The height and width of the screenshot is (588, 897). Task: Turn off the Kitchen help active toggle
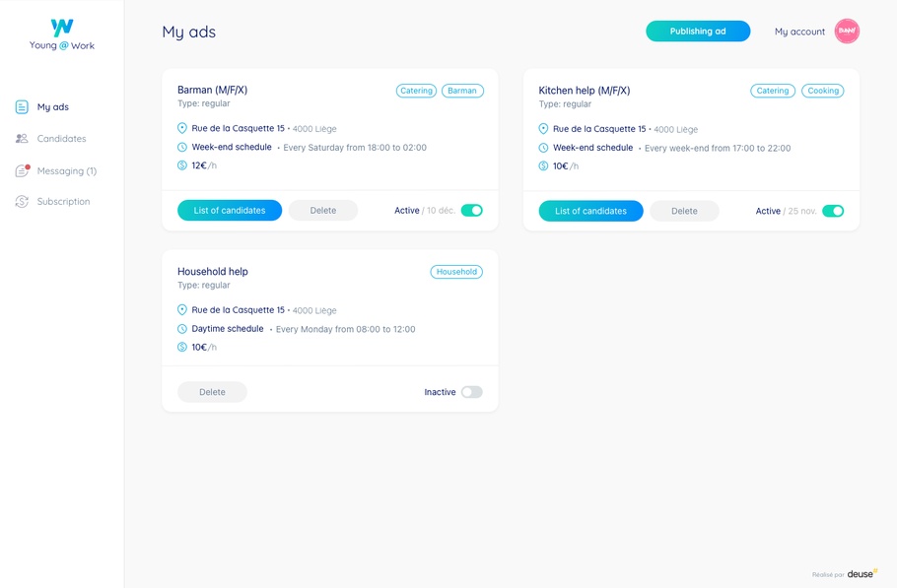[833, 211]
